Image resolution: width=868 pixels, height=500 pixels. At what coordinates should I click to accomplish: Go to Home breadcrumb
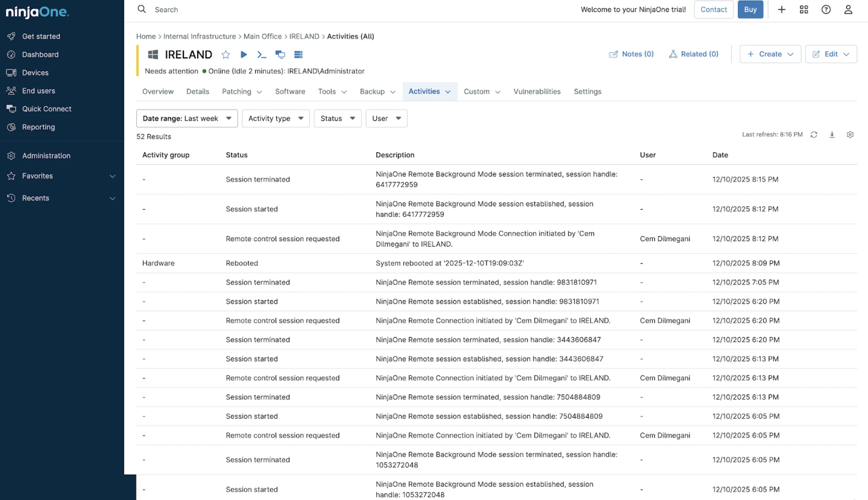click(x=146, y=36)
